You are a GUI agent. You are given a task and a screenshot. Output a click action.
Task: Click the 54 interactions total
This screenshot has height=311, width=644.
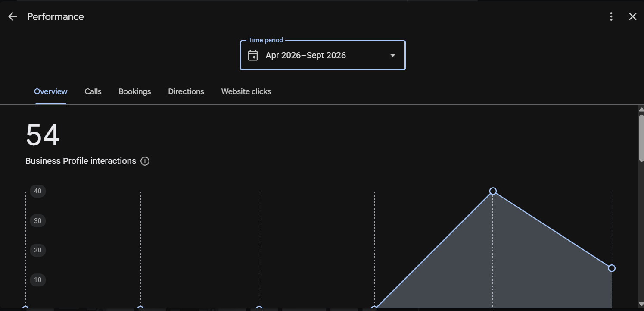tap(43, 135)
